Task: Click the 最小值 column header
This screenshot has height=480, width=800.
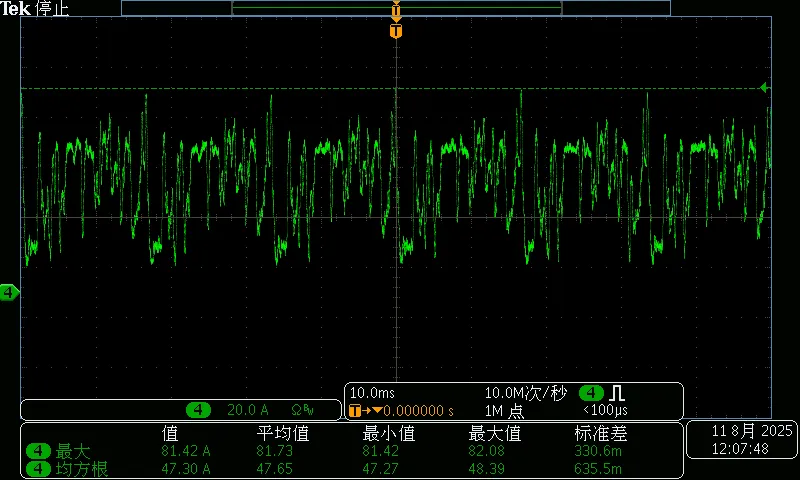Action: click(389, 434)
